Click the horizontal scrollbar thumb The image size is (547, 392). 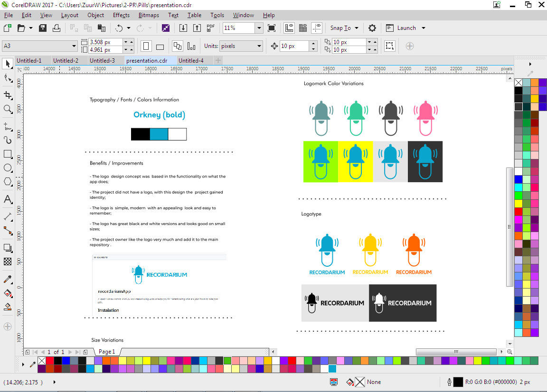[456, 352]
